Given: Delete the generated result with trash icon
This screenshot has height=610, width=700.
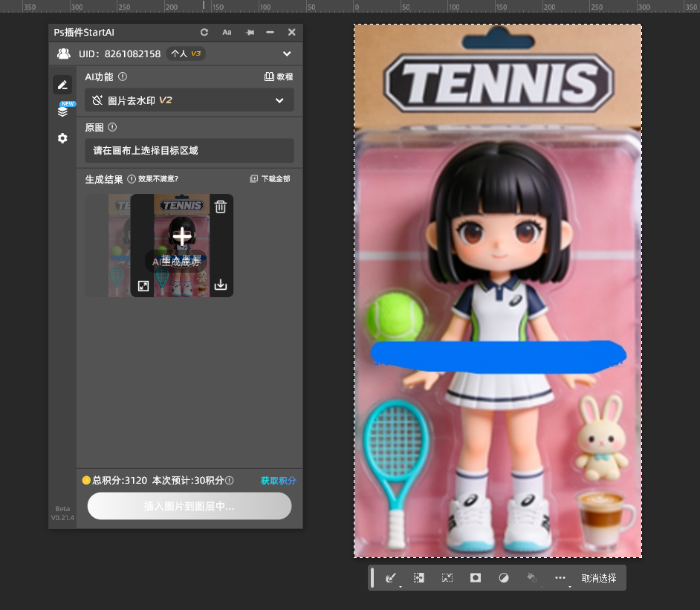Looking at the screenshot, I should coord(221,207).
